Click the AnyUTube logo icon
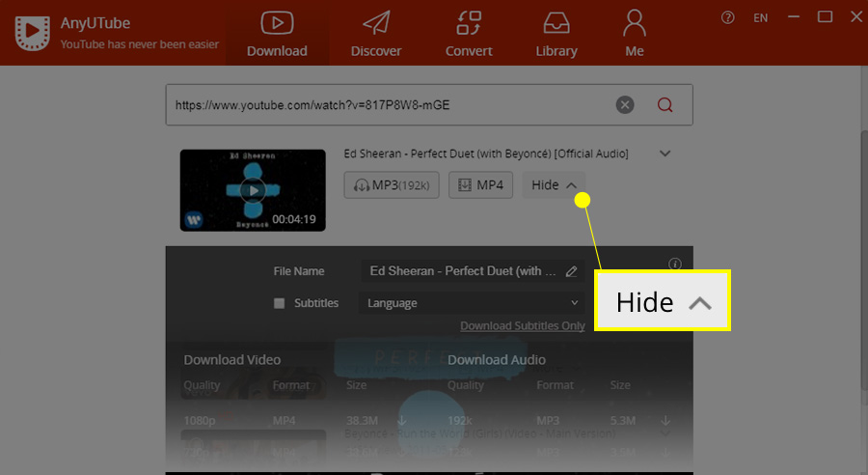Screen dimensions: 868x475 coord(32,32)
